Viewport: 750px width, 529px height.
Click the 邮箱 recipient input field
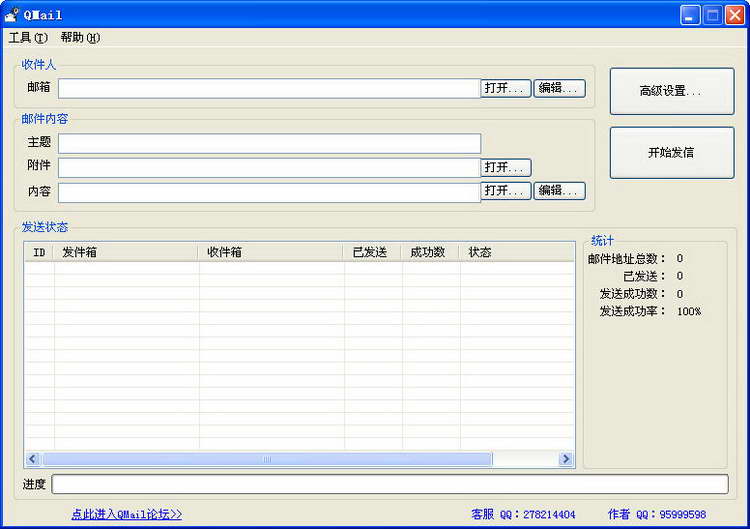click(x=269, y=88)
